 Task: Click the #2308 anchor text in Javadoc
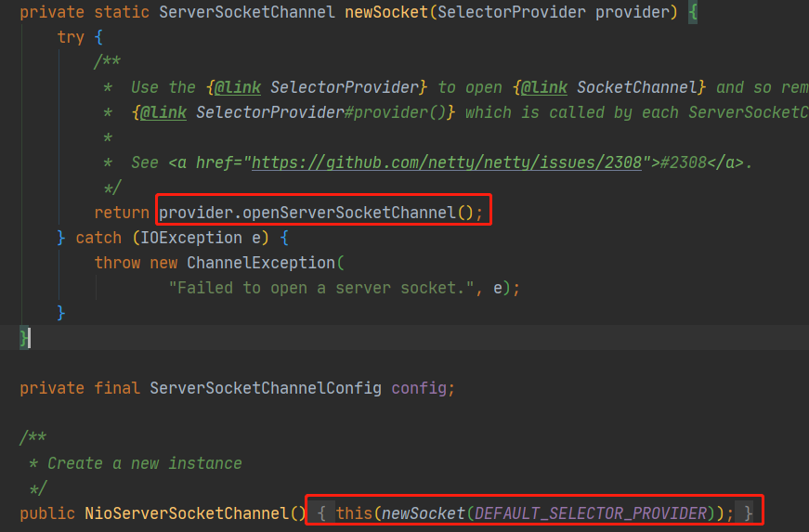pyautogui.click(x=683, y=162)
